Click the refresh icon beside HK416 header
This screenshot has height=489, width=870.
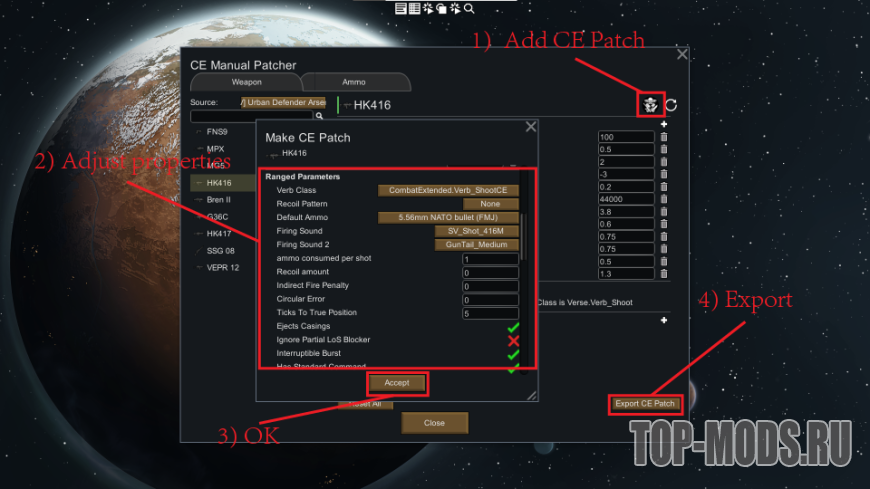coord(671,105)
